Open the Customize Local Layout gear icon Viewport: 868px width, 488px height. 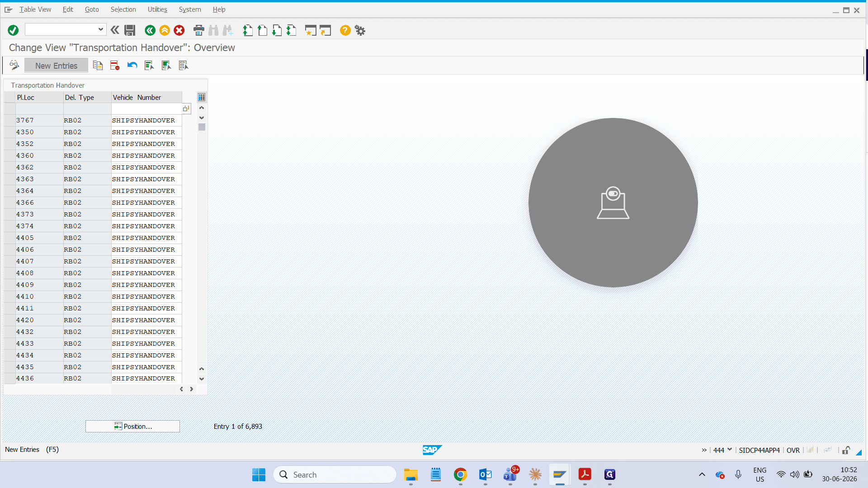coord(360,30)
